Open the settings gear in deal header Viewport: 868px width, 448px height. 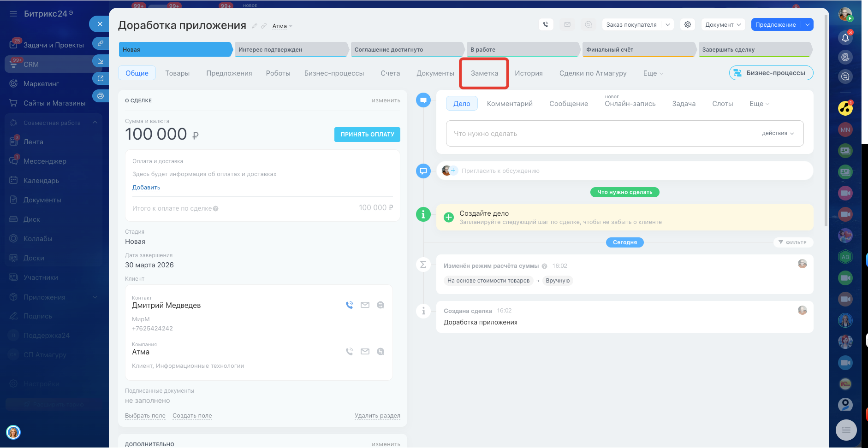point(687,24)
